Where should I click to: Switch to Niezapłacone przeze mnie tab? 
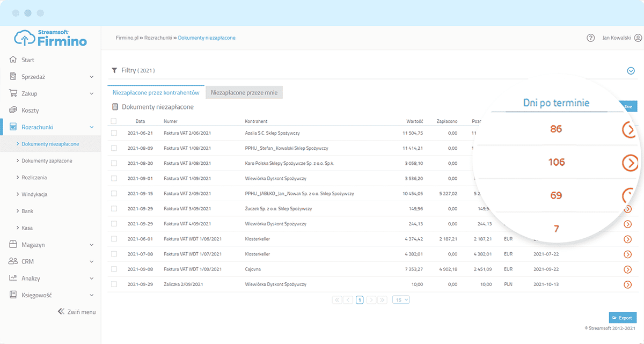[x=244, y=93]
